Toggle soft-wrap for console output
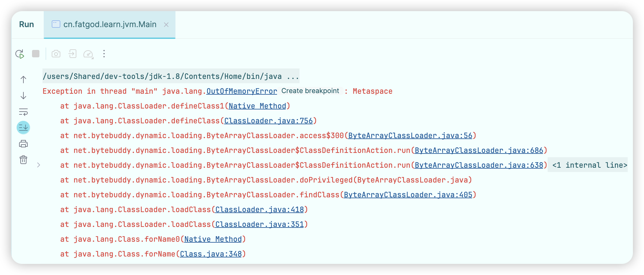Image resolution: width=644 pixels, height=275 pixels. click(23, 112)
